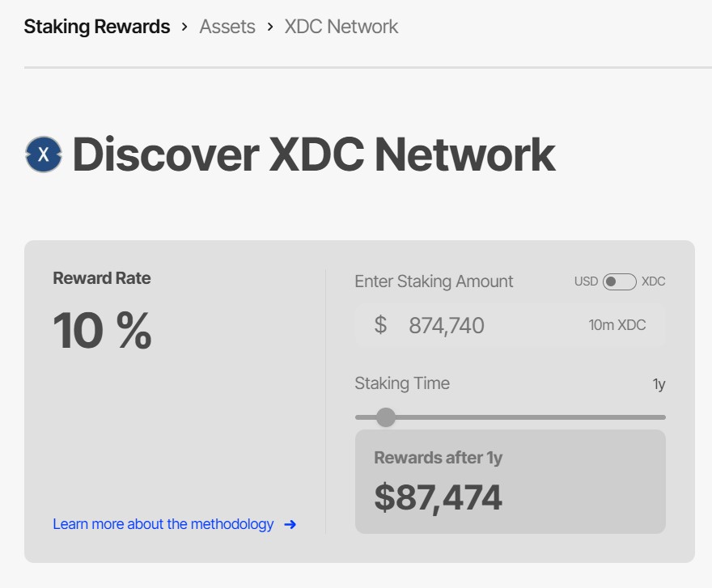Open the Assets breadcrumb page
Viewport: 712px width, 588px height.
227,27
